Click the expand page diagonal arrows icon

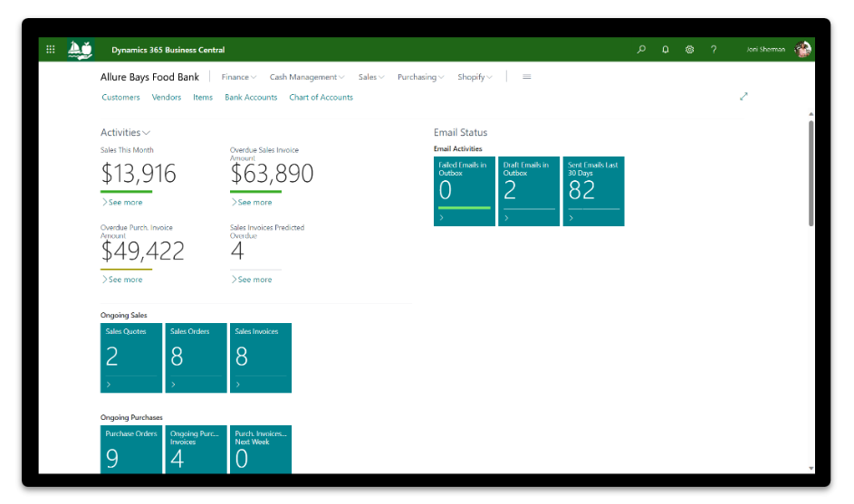point(744,96)
